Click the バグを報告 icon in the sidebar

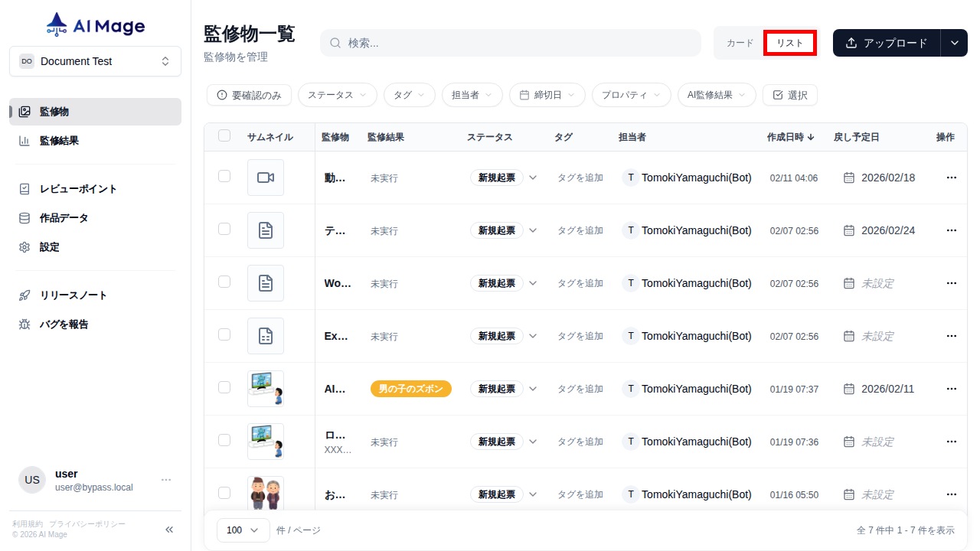(24, 324)
